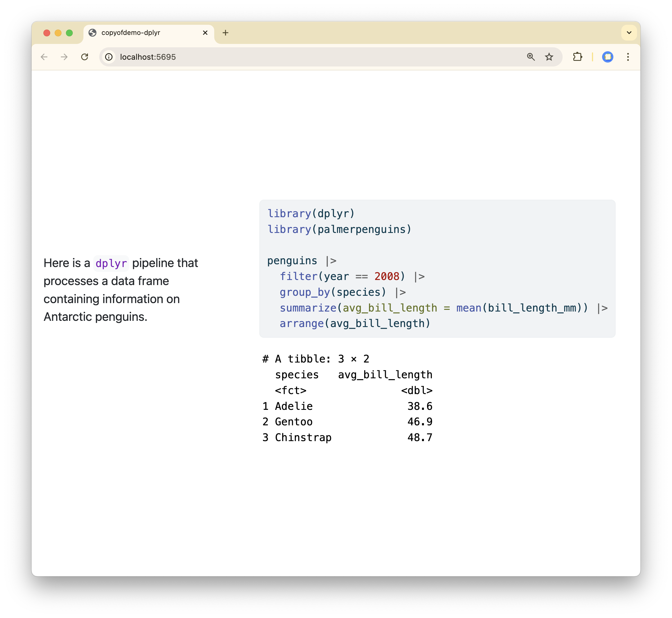Open the Chrome profile avatar

pyautogui.click(x=607, y=57)
